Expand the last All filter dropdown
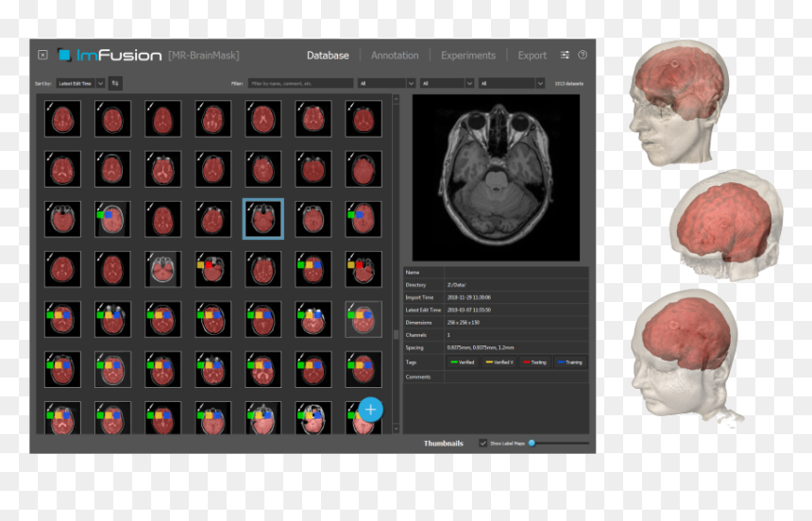812x521 pixels. click(511, 83)
